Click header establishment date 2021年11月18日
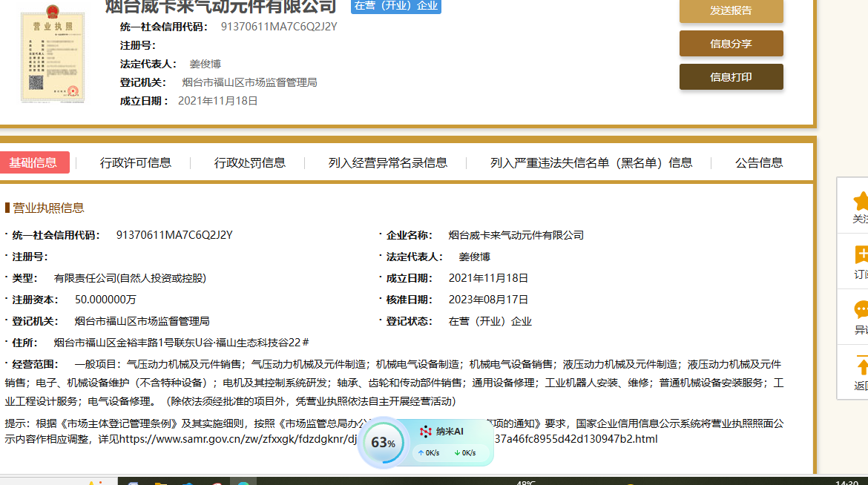Screen dimensions: 868x485 [217, 101]
